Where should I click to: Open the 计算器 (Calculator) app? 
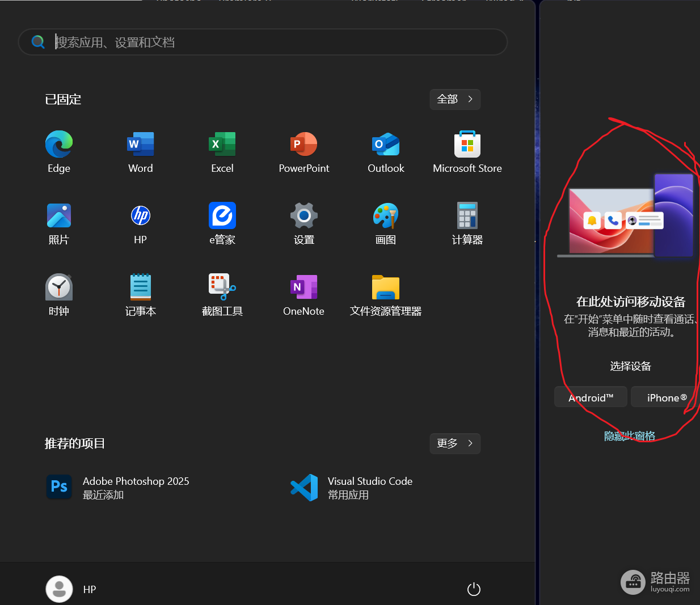point(467,215)
